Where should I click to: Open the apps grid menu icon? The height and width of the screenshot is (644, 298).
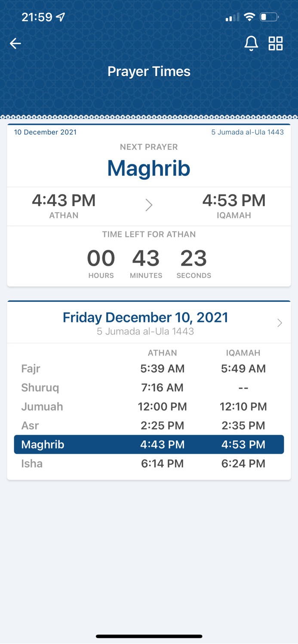click(x=276, y=43)
